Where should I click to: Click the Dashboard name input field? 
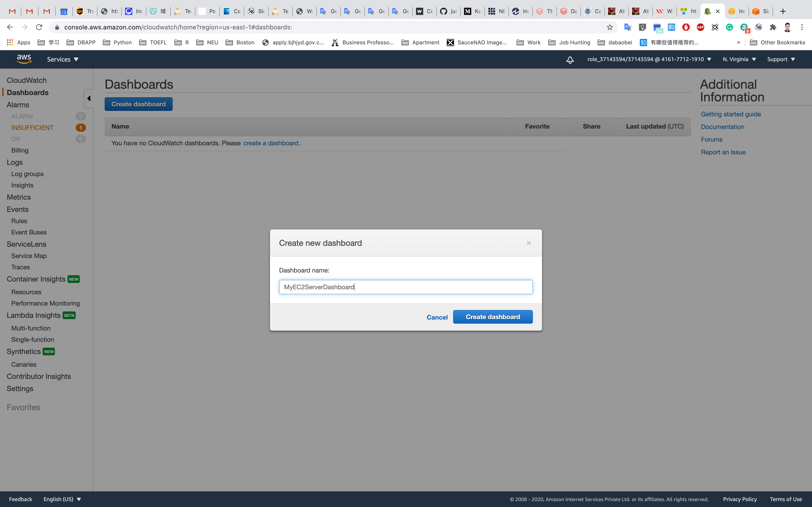[x=406, y=287]
